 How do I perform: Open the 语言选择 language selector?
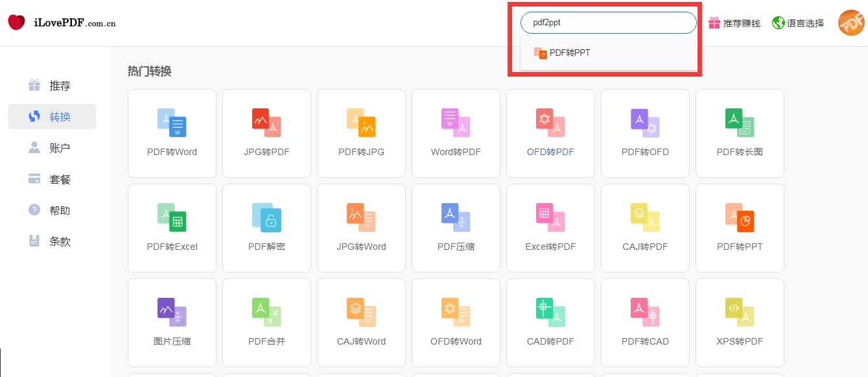(x=798, y=23)
